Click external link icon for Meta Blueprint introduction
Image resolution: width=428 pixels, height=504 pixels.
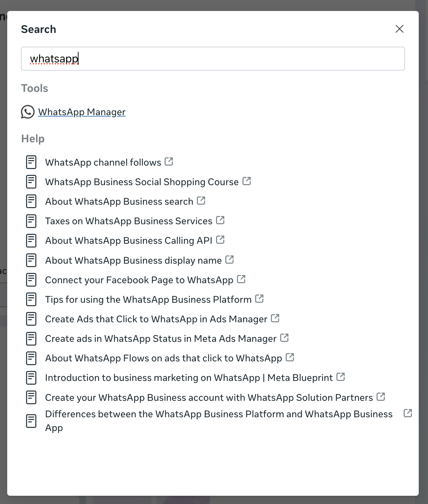pyautogui.click(x=341, y=377)
